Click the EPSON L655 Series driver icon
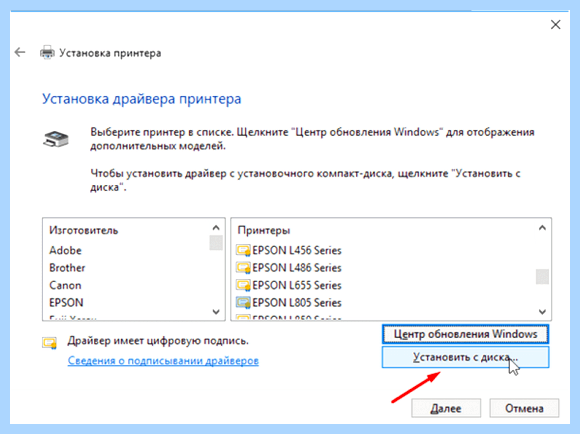 pyautogui.click(x=243, y=285)
